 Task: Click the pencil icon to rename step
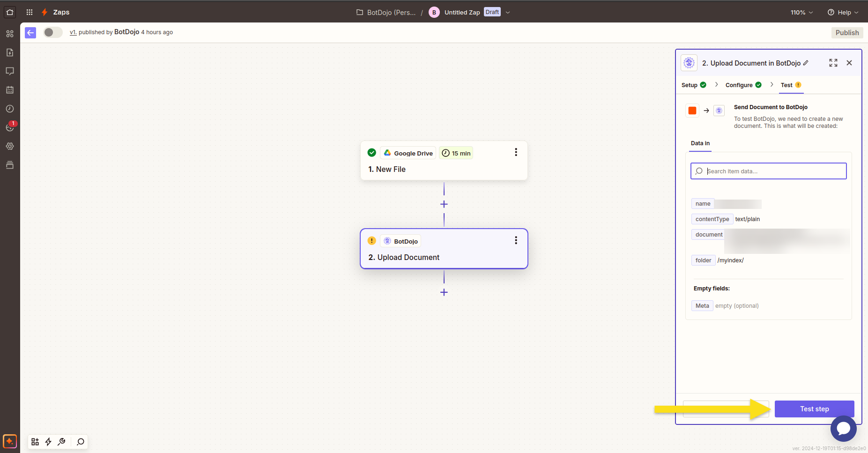[806, 63]
